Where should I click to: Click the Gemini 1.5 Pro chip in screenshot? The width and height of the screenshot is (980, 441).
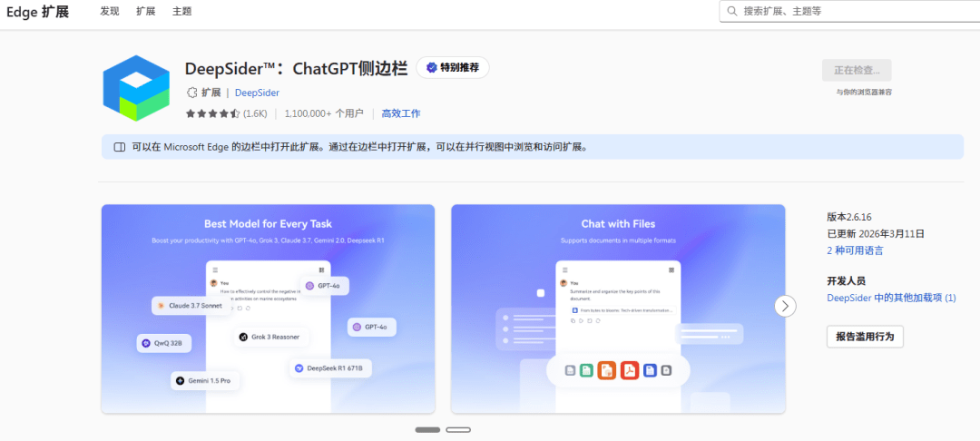[x=205, y=380]
